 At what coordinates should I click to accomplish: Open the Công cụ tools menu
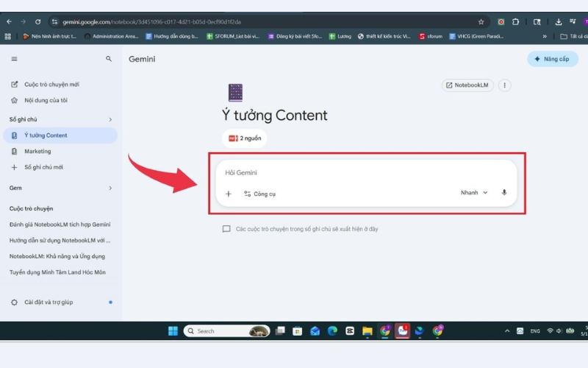(259, 194)
